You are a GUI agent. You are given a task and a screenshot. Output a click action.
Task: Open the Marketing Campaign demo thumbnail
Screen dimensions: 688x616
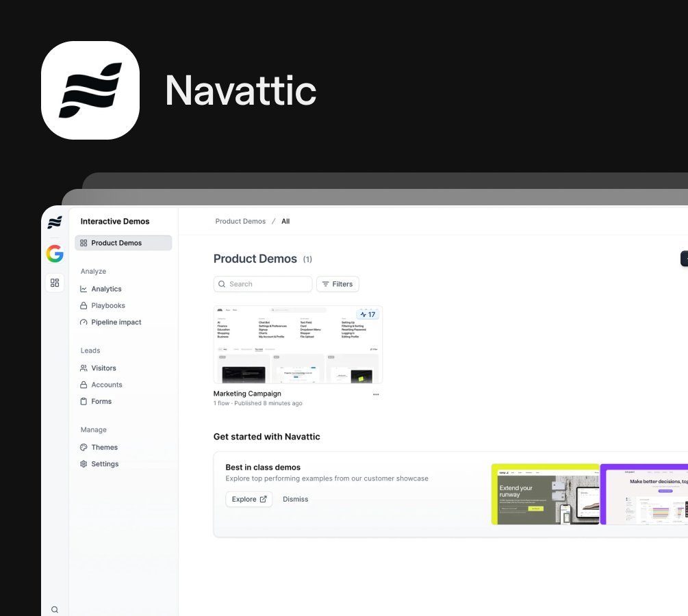(x=298, y=344)
